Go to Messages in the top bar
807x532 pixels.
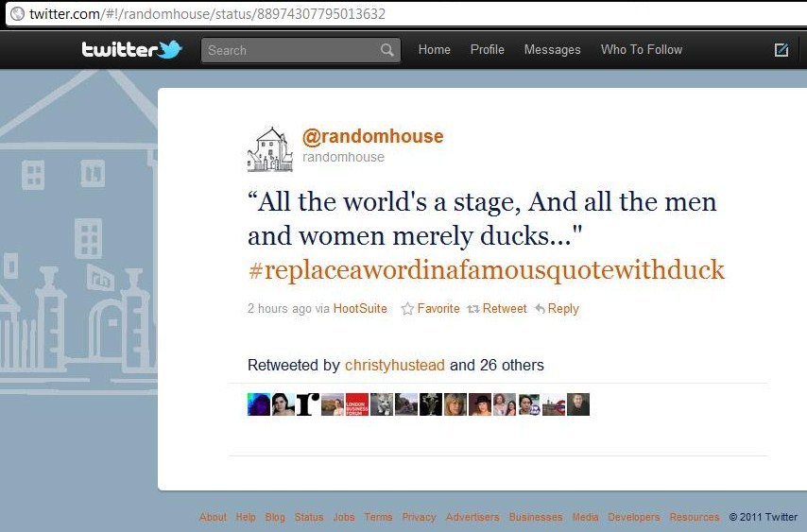click(x=552, y=49)
